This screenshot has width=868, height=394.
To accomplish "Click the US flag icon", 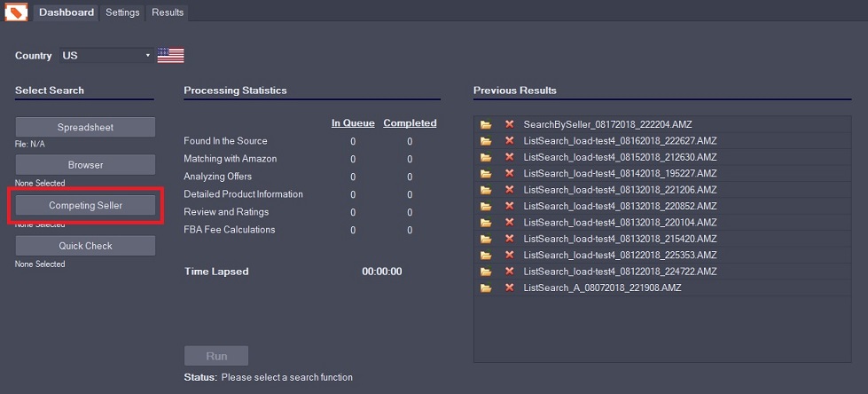I will pyautogui.click(x=170, y=55).
